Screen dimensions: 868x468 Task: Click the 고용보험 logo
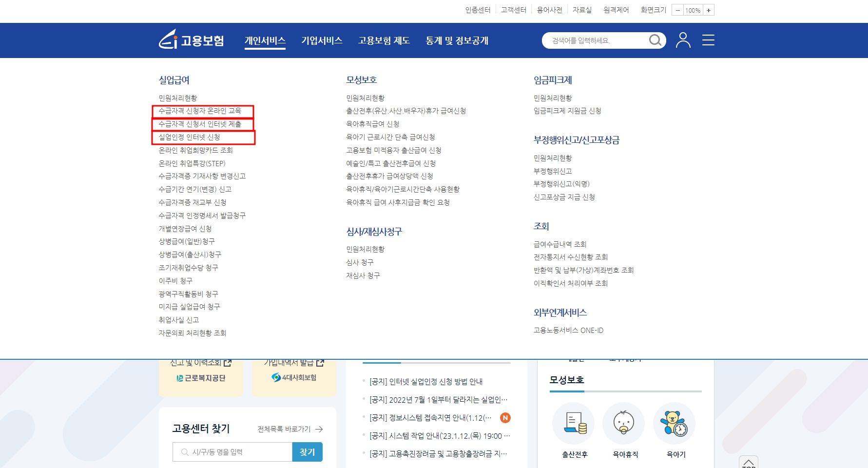(x=192, y=39)
